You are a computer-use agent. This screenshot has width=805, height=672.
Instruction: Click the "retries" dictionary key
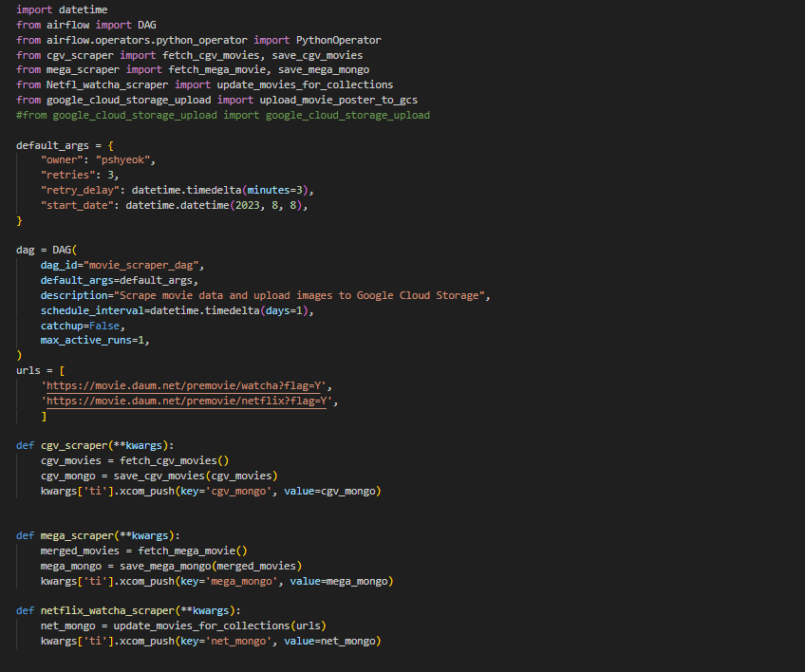(x=67, y=175)
